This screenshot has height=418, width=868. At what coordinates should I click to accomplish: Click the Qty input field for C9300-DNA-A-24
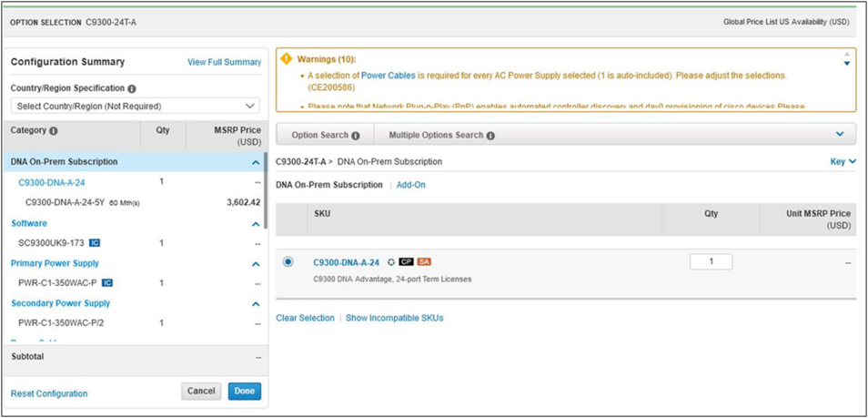pos(711,261)
